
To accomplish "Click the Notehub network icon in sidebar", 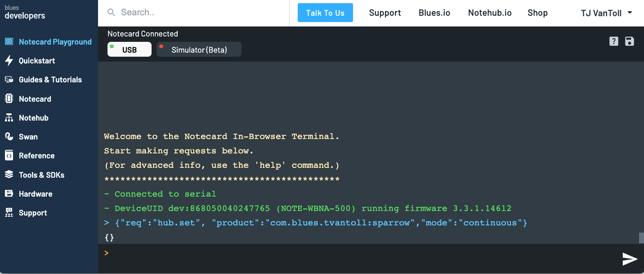I will tap(9, 118).
